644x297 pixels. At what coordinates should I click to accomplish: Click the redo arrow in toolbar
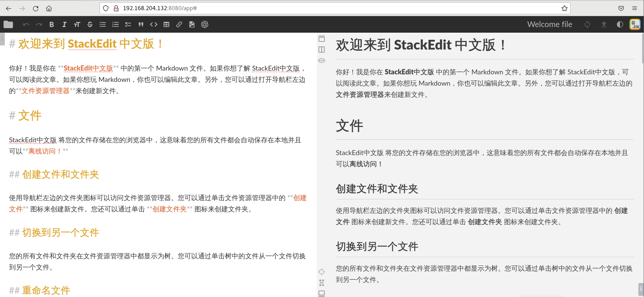[x=39, y=24]
